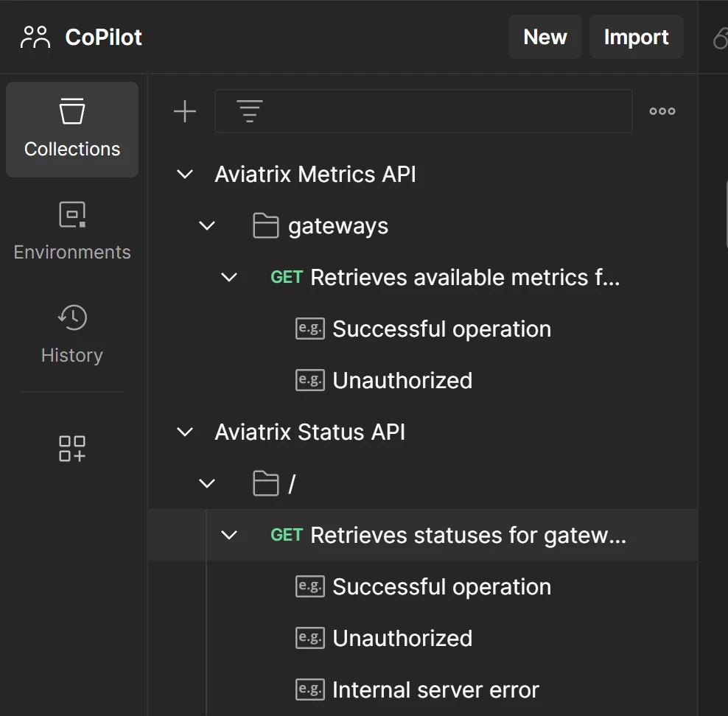Click the plus icon to create collection

pyautogui.click(x=185, y=111)
